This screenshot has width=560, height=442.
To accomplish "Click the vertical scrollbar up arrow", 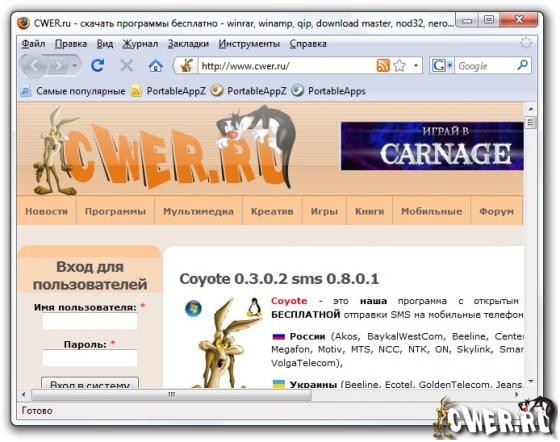I will (x=531, y=109).
